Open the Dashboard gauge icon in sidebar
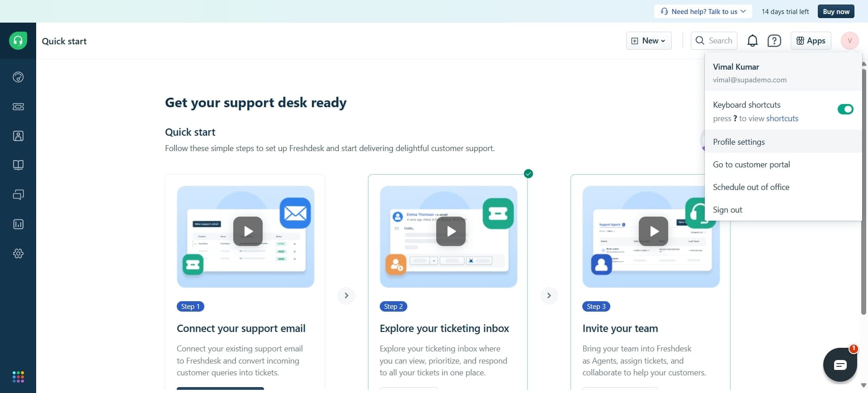 point(18,77)
